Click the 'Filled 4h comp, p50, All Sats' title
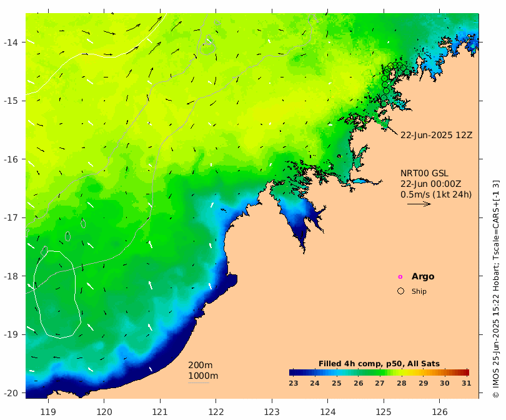 379,364
